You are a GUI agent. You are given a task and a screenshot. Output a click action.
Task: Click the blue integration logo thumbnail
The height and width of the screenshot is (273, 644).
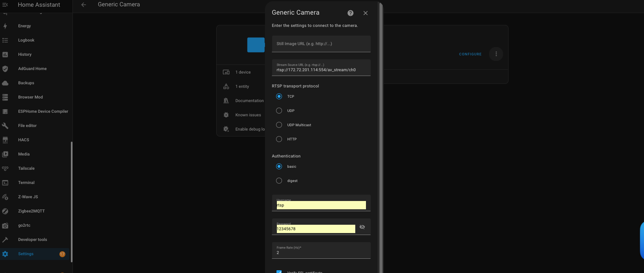pyautogui.click(x=256, y=45)
